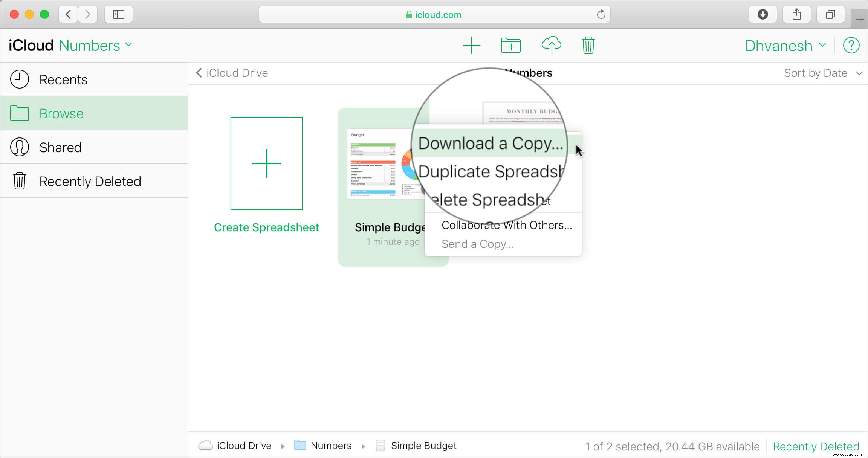This screenshot has height=458, width=868.
Task: Choose Duplicate Spreadsheet from context menu
Action: coord(491,171)
